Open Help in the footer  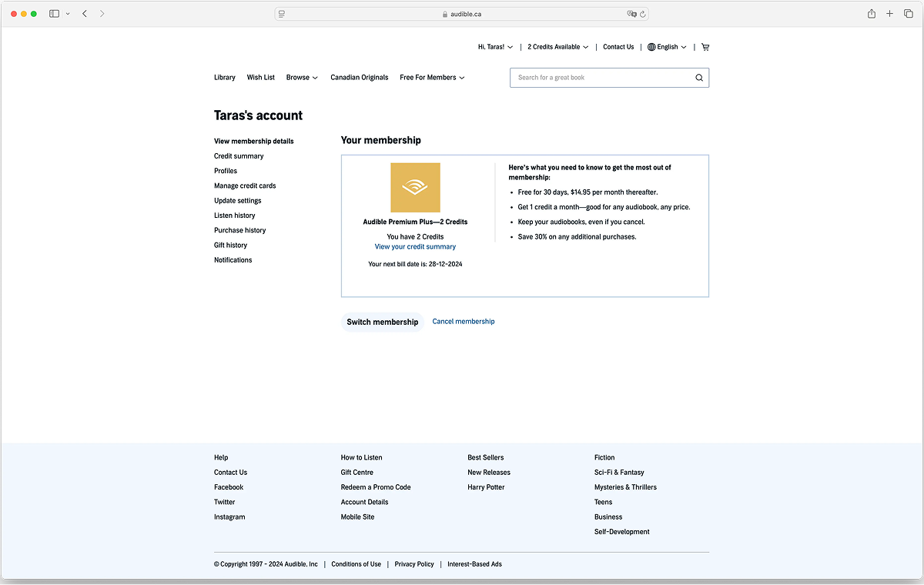(x=221, y=458)
